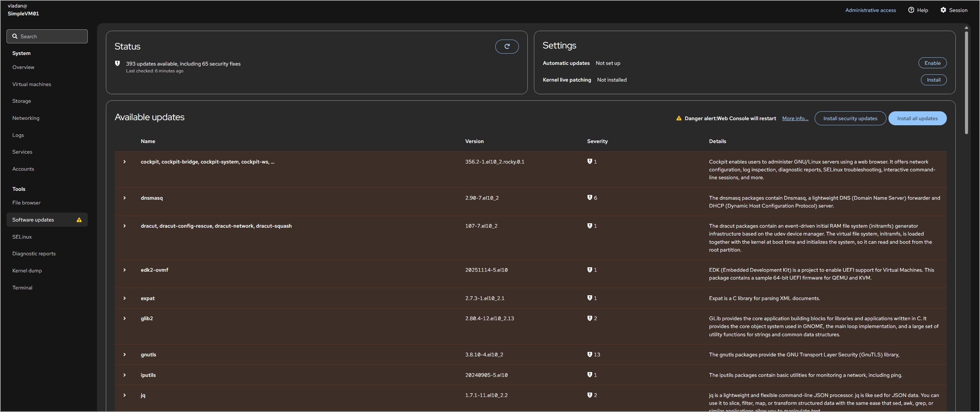Screen dimensions: 980x412
Task: Click the severity shield icon for gnutls row
Action: [x=589, y=354]
